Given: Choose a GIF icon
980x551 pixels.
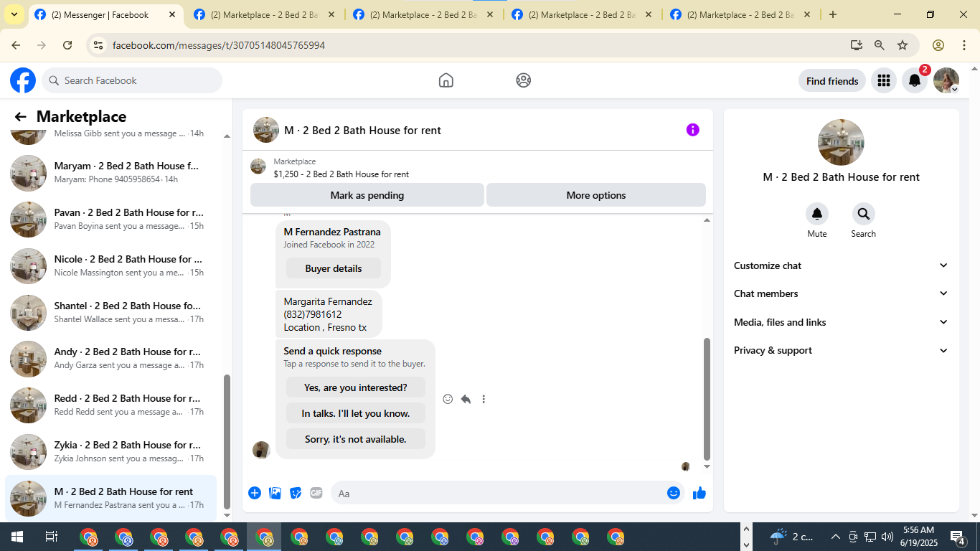Looking at the screenshot, I should tap(316, 493).
